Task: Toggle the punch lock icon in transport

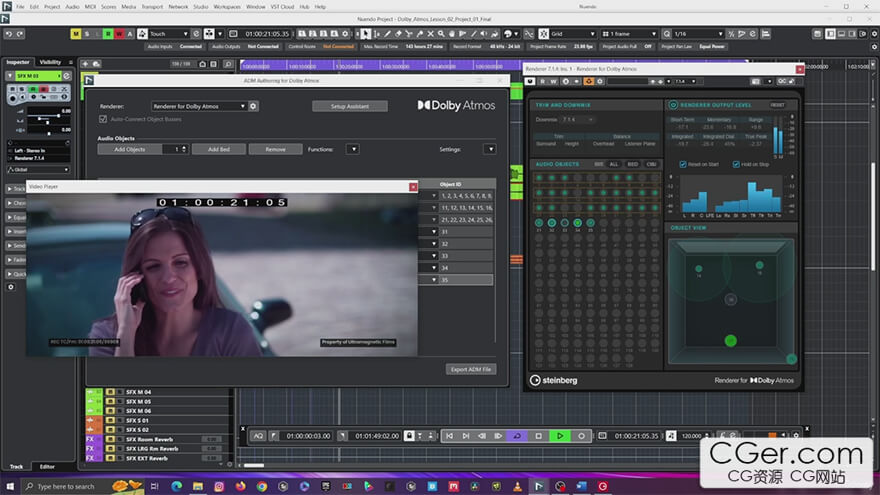Action: pos(409,436)
